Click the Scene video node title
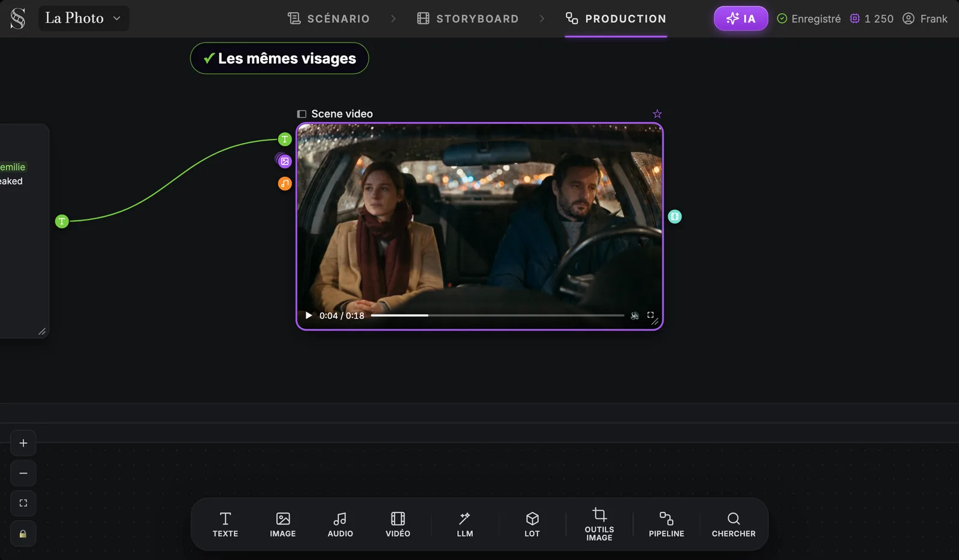Viewport: 959px width, 560px height. 342,114
